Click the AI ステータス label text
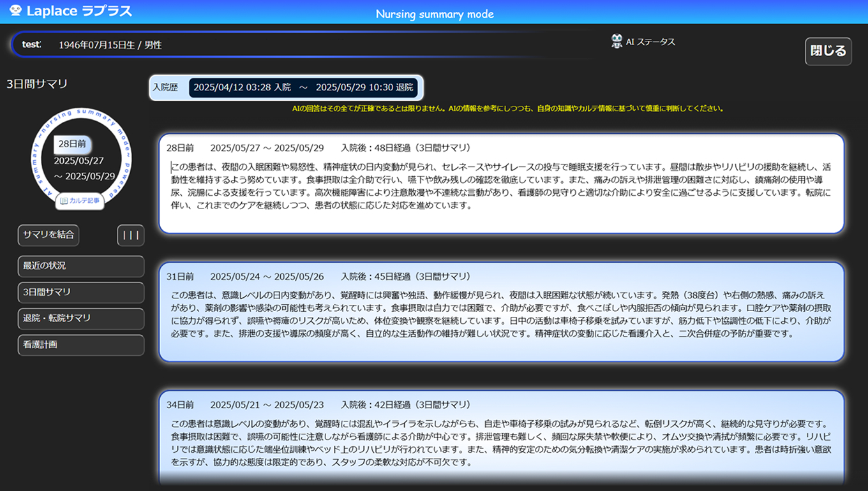This screenshot has width=868, height=491. click(650, 42)
